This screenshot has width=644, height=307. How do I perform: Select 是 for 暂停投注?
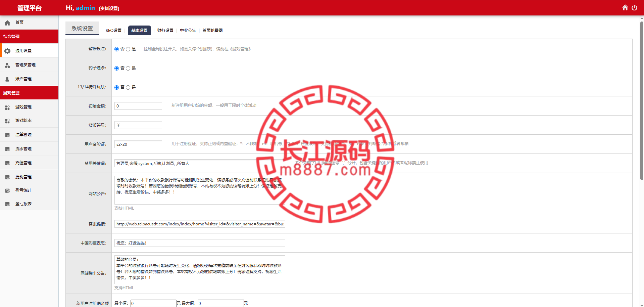pyautogui.click(x=128, y=49)
